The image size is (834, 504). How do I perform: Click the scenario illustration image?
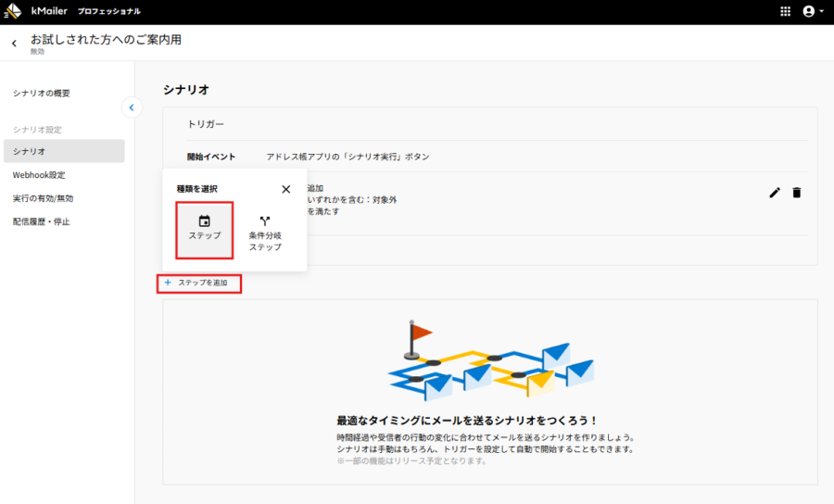pyautogui.click(x=490, y=359)
